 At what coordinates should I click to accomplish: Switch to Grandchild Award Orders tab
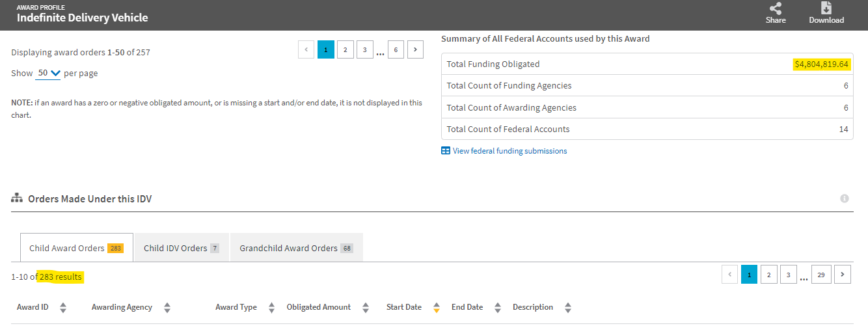[x=297, y=248]
